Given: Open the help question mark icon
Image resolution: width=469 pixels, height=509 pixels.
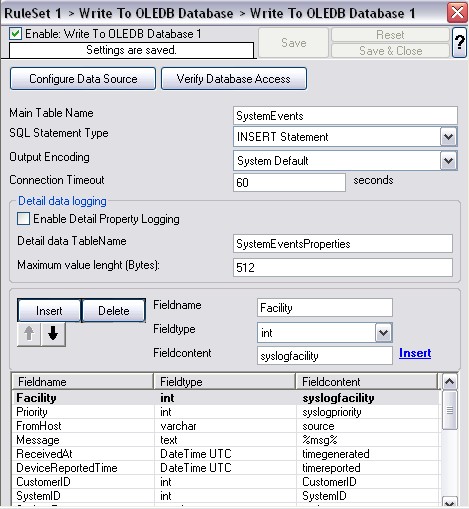Looking at the screenshot, I should [x=459, y=42].
